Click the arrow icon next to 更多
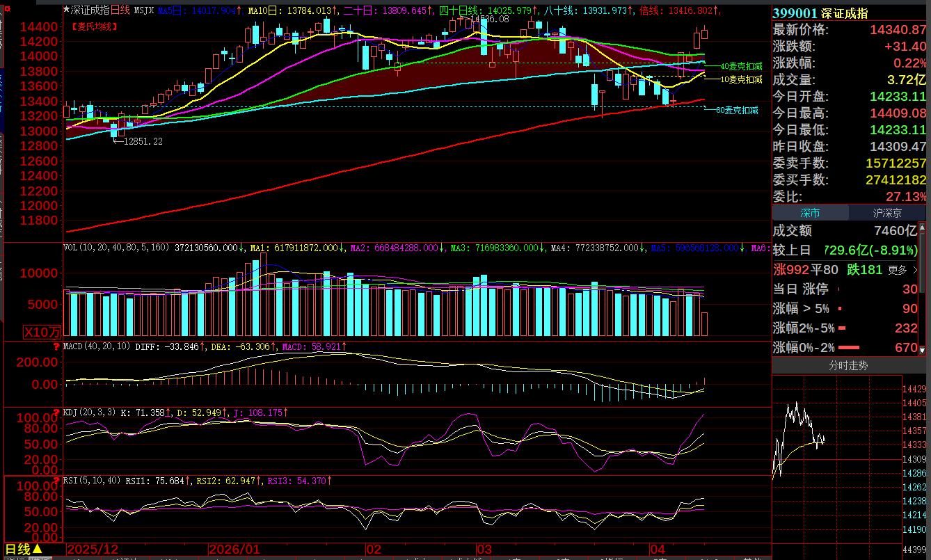The height and width of the screenshot is (560, 931). (x=916, y=270)
